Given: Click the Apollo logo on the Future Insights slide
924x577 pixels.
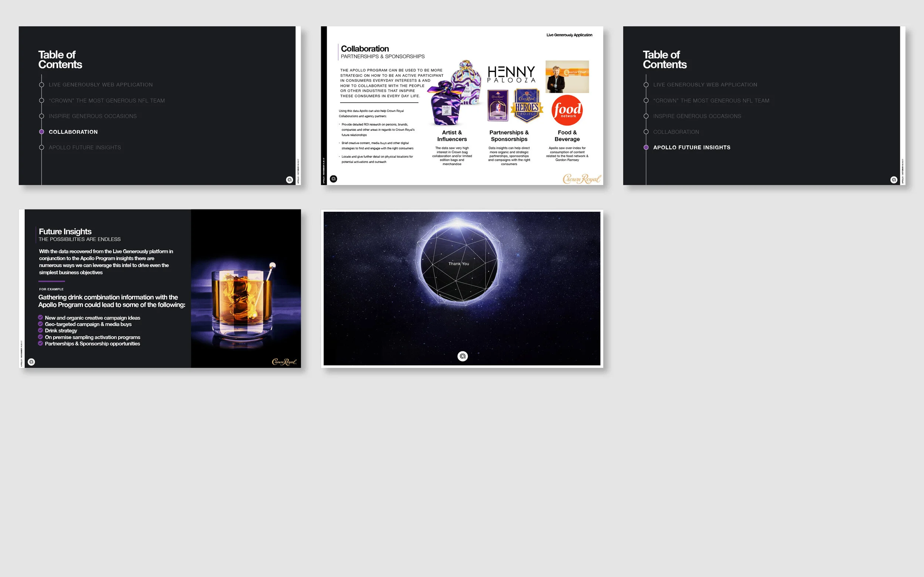Looking at the screenshot, I should [x=32, y=362].
